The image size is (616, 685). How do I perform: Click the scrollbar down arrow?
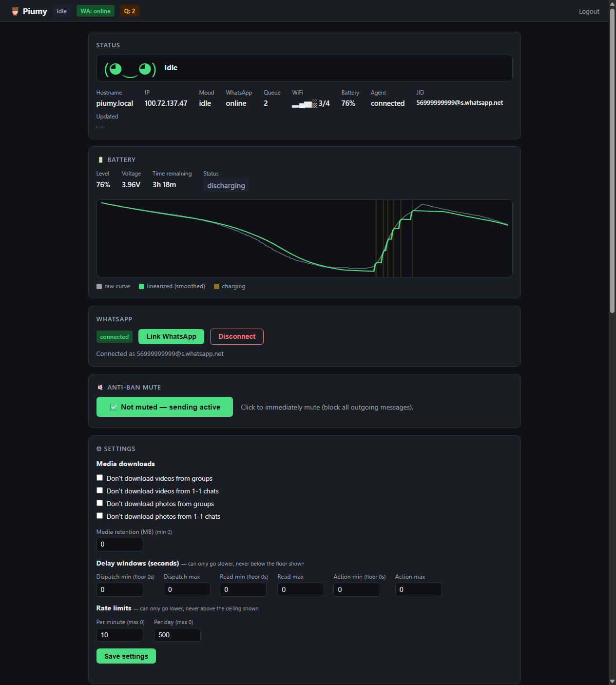click(x=612, y=681)
